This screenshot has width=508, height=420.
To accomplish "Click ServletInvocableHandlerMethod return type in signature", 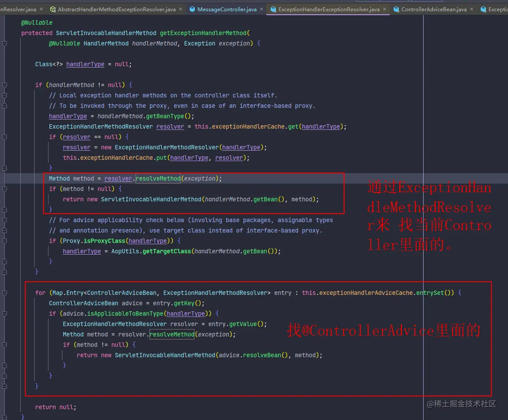I will [106, 33].
